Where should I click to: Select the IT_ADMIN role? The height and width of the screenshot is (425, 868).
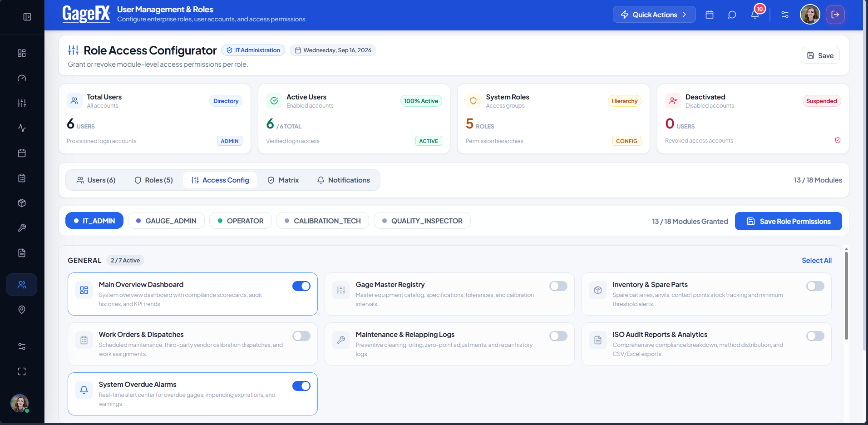tap(94, 221)
